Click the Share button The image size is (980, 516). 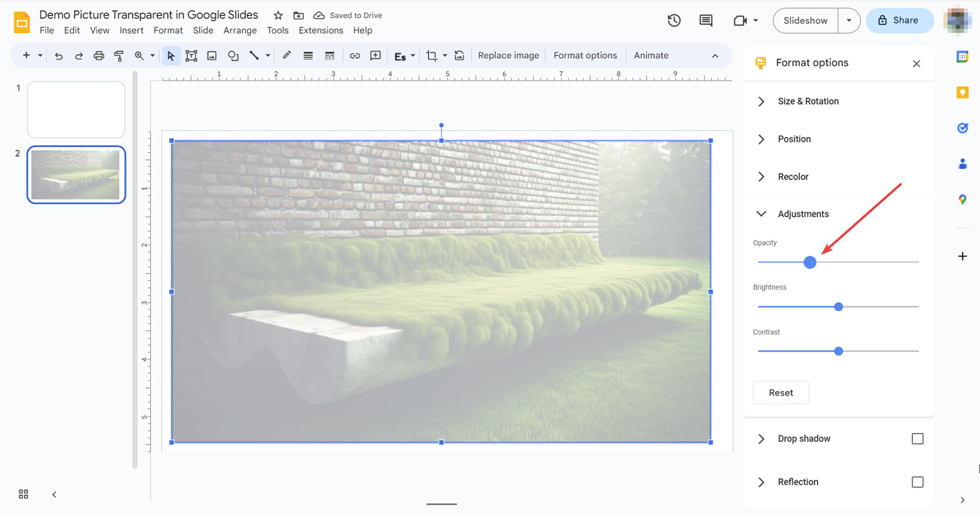click(899, 20)
